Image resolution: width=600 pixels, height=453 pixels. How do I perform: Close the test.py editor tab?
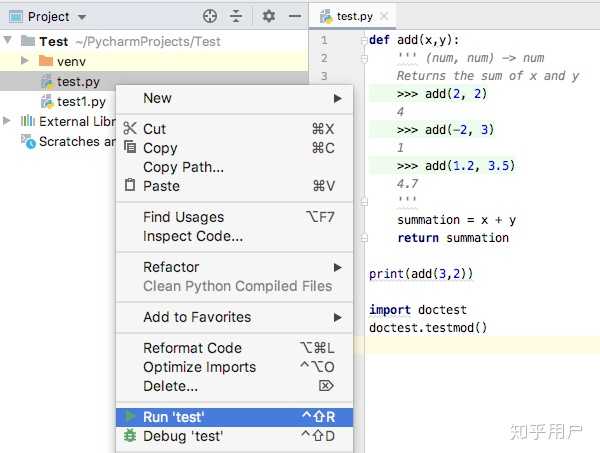click(385, 17)
